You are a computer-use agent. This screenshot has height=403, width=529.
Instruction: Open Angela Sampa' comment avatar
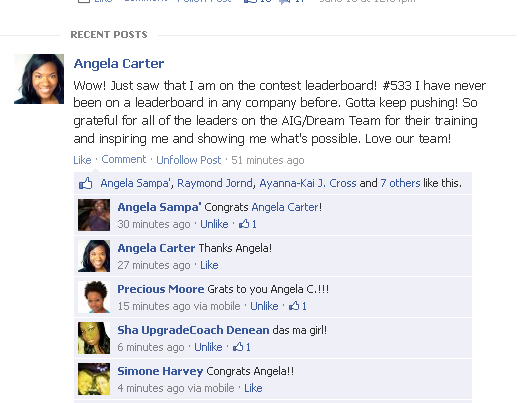pyautogui.click(x=94, y=215)
